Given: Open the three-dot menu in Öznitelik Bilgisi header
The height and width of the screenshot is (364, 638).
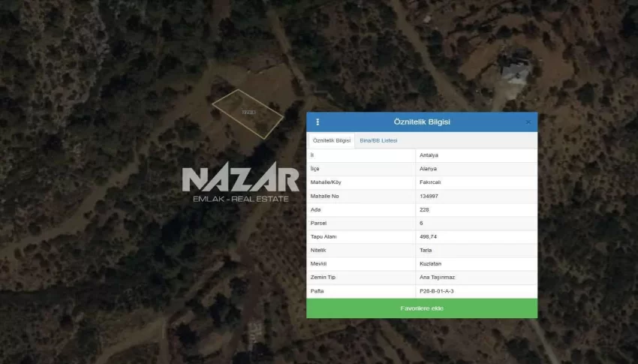Looking at the screenshot, I should click(317, 122).
